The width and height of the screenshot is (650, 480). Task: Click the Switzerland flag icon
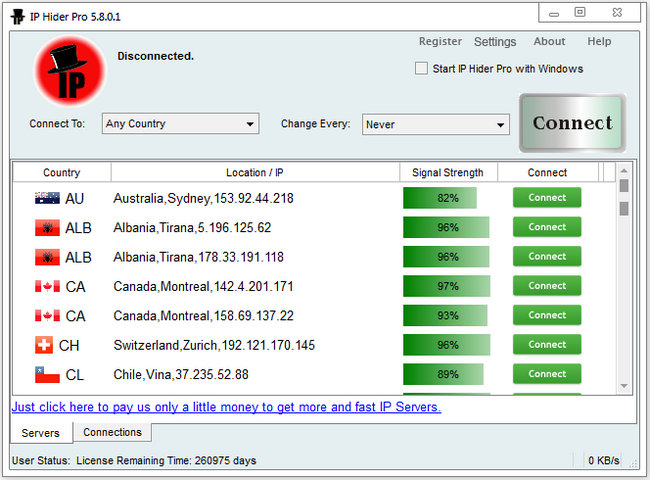coord(44,345)
